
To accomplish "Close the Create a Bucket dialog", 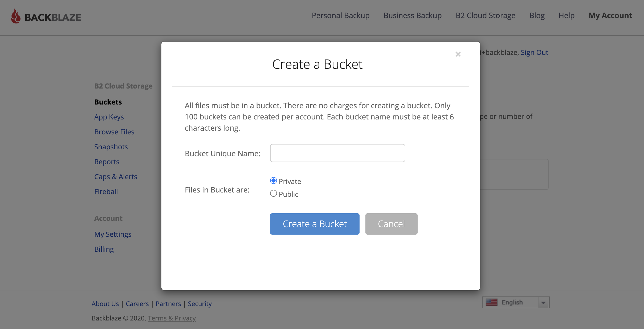I will pyautogui.click(x=458, y=54).
